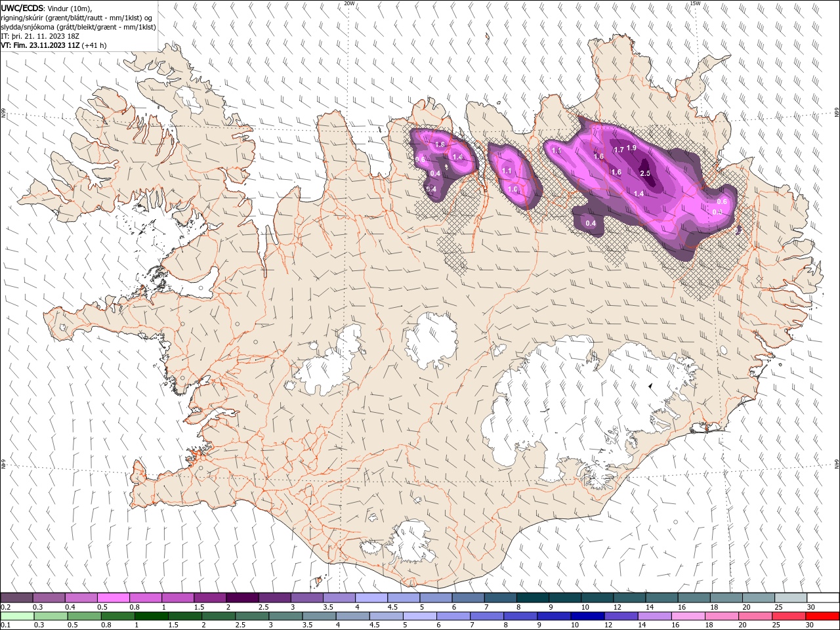Click the 20W longitude label at the top
This screenshot has width=840, height=630.
[349, 3]
